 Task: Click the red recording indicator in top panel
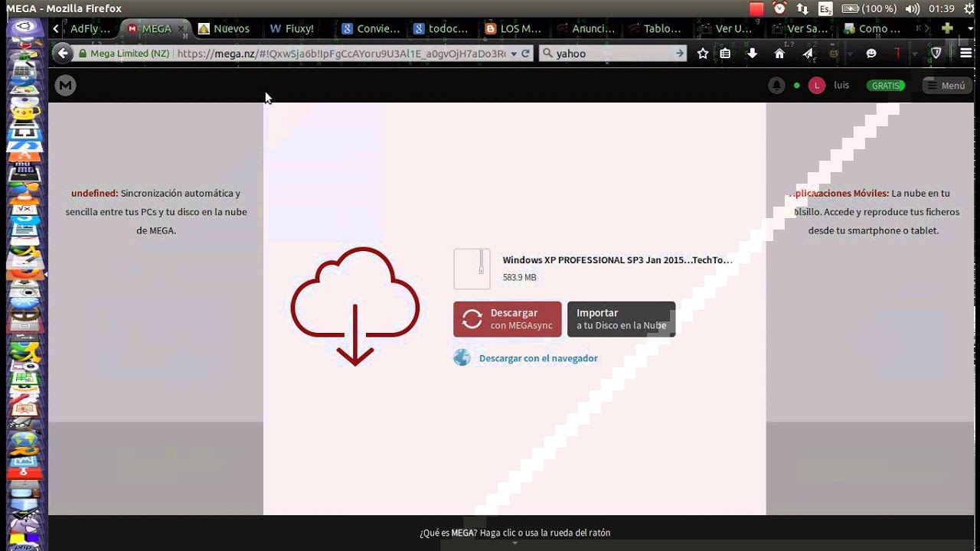pyautogui.click(x=756, y=8)
